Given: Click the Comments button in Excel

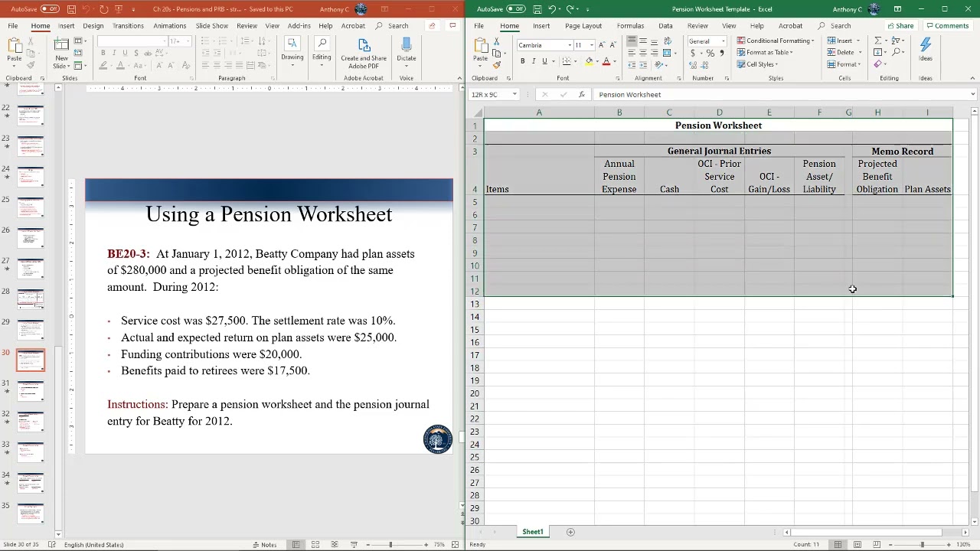Looking at the screenshot, I should [x=947, y=26].
